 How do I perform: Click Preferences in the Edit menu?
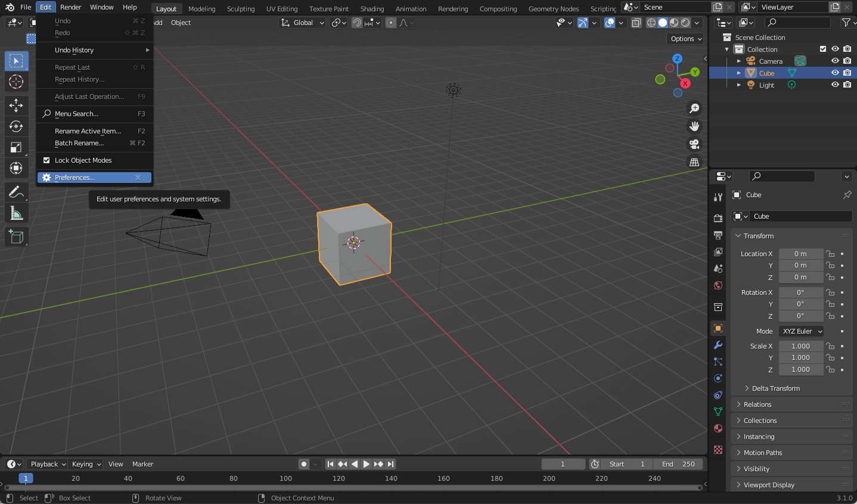(x=76, y=177)
